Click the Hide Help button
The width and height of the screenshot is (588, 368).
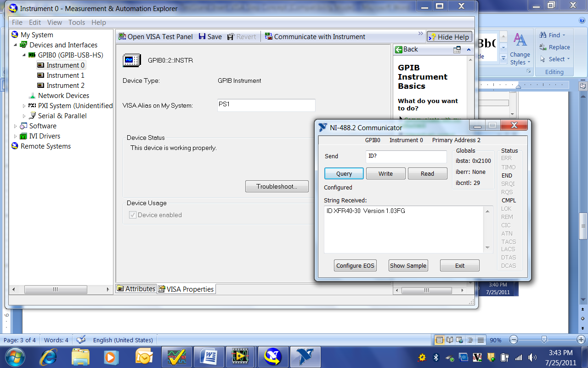click(449, 37)
